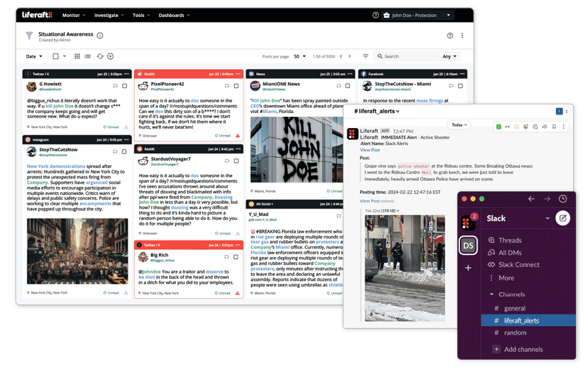Select the StopTheCutsNow - Miami post checkbox
This screenshot has width=588, height=372.
coord(460,86)
